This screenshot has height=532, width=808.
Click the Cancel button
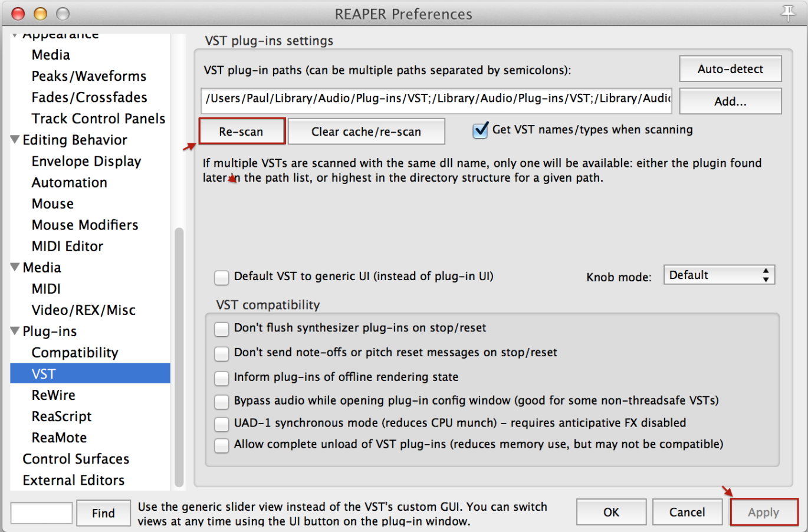click(687, 512)
